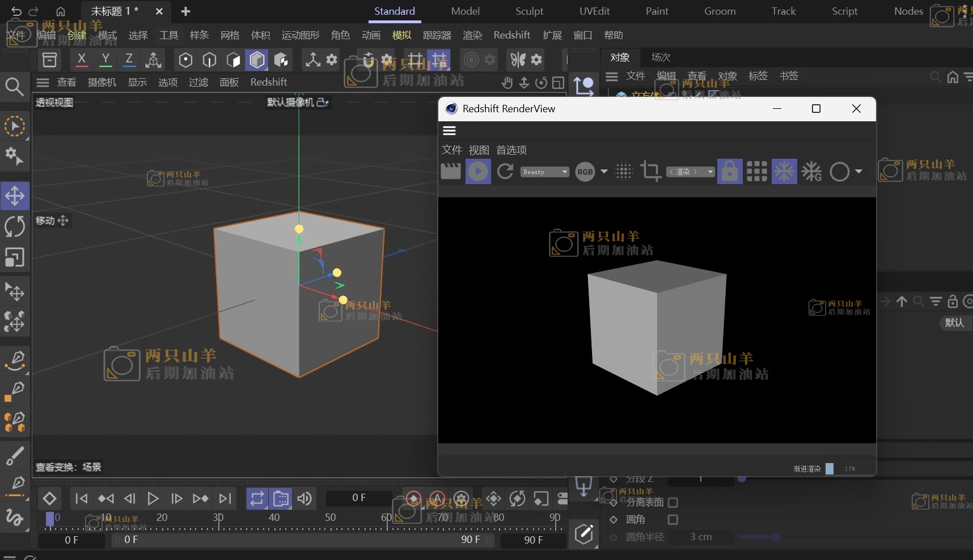Enable the 分离表面 checkbox
This screenshot has width=973, height=560.
coord(673,503)
